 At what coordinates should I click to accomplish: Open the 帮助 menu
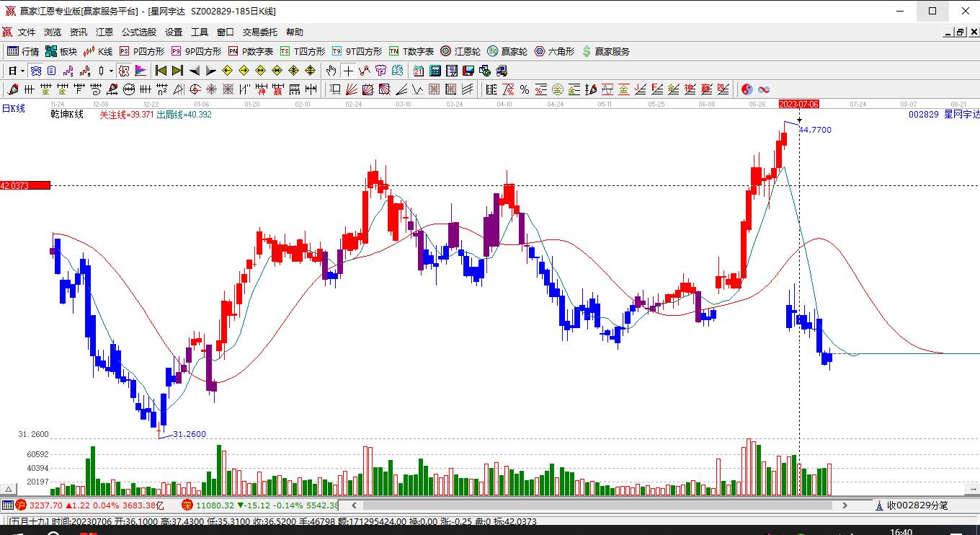pyautogui.click(x=295, y=32)
